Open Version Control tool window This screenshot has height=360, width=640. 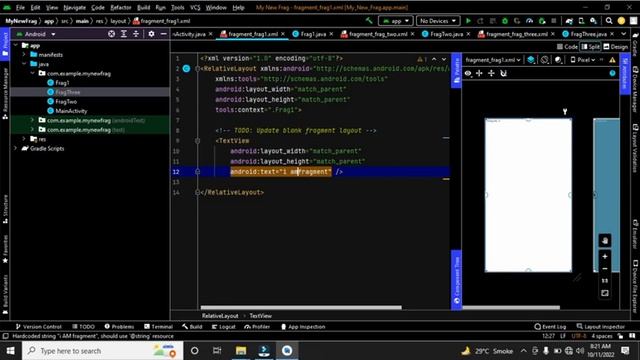pyautogui.click(x=38, y=327)
